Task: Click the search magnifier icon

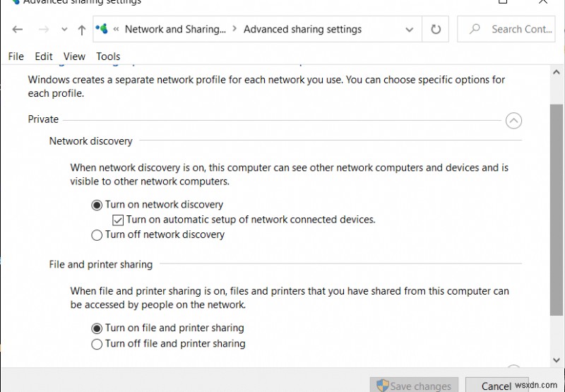Action: click(475, 29)
